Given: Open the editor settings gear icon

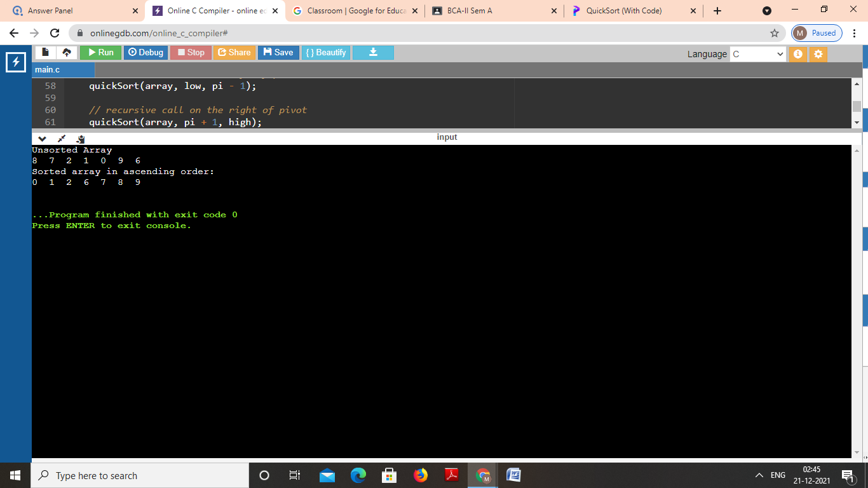Looking at the screenshot, I should pyautogui.click(x=818, y=55).
